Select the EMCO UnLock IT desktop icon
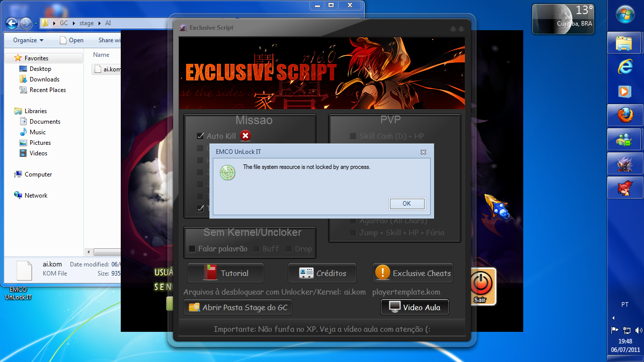Viewport: 644px width, 362px height. 18,293
